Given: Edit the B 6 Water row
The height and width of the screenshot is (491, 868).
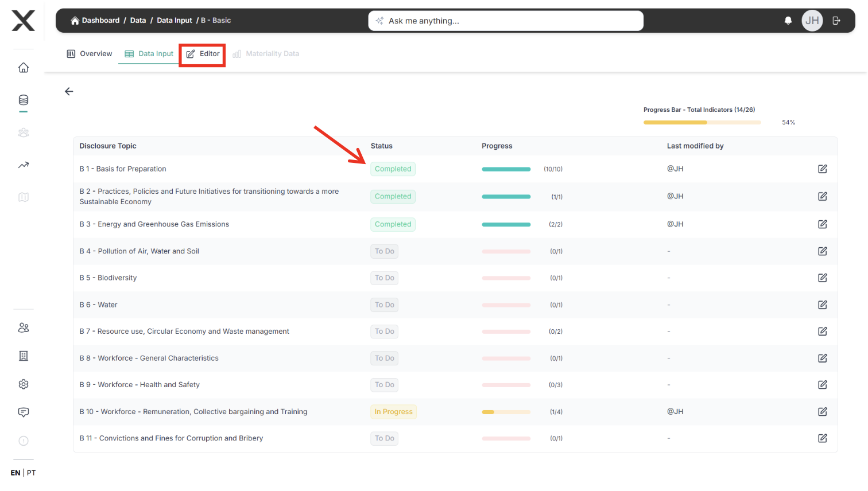Looking at the screenshot, I should (823, 305).
